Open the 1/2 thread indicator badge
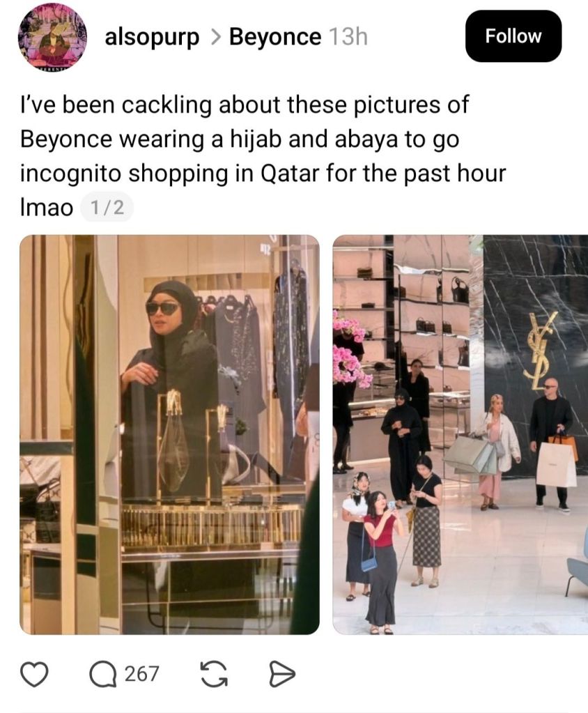588x713 pixels. [107, 208]
